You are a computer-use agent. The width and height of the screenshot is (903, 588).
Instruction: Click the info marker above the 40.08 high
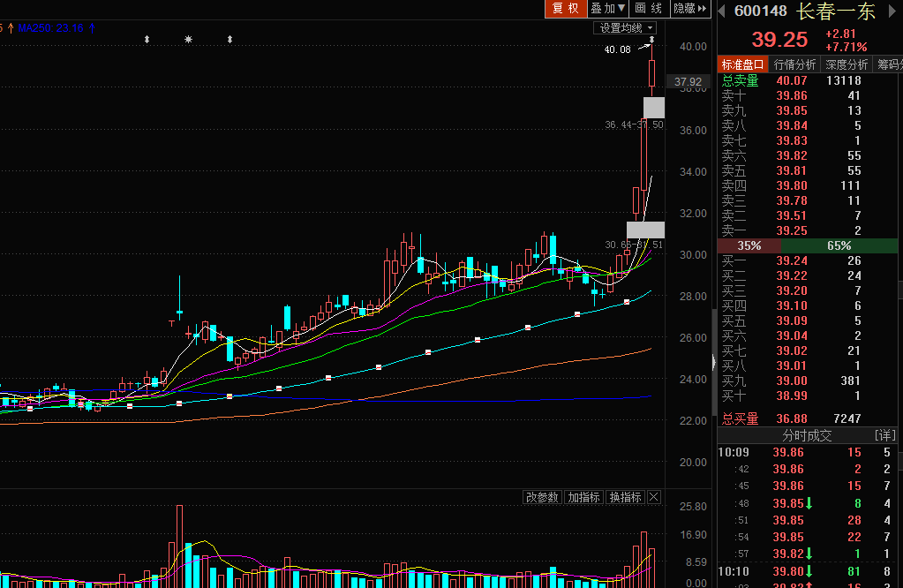tap(652, 40)
